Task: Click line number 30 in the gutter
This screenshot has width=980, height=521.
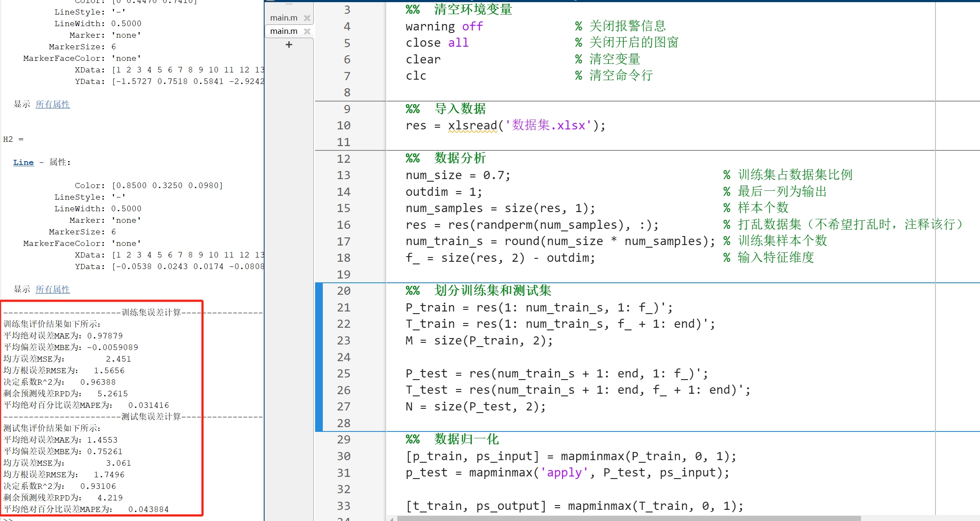Action: point(343,456)
